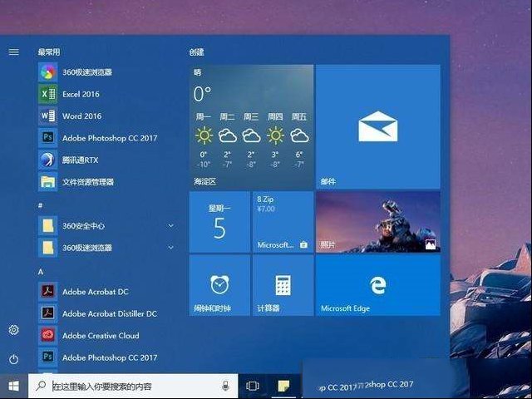The height and width of the screenshot is (399, 532).
Task: Open the 计算器 calculator tile
Action: 283,286
